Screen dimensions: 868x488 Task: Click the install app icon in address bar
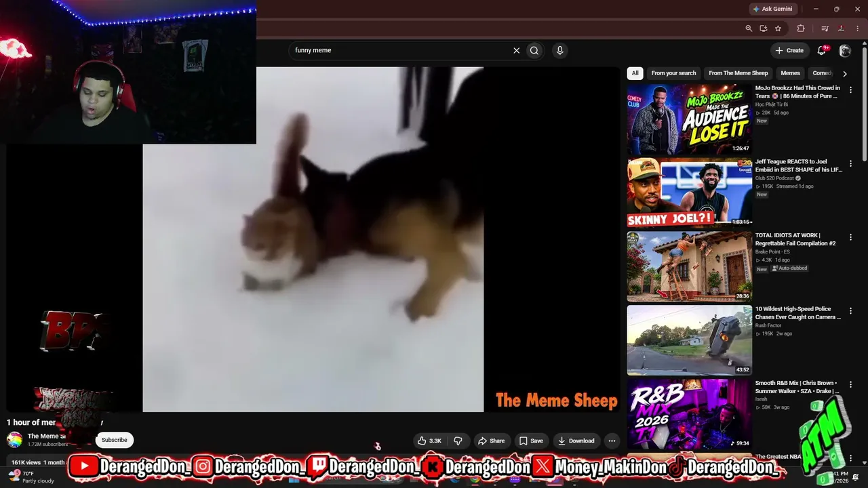pyautogui.click(x=764, y=28)
